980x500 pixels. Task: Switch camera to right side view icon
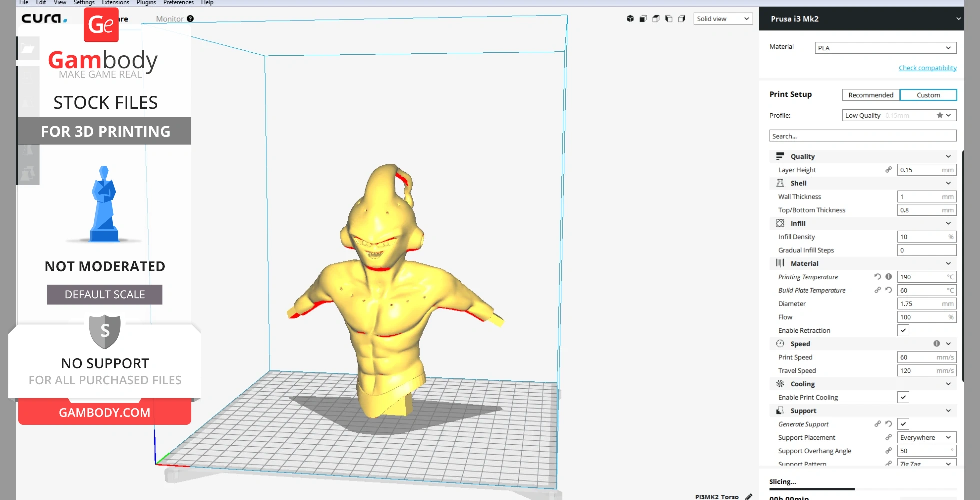point(682,19)
